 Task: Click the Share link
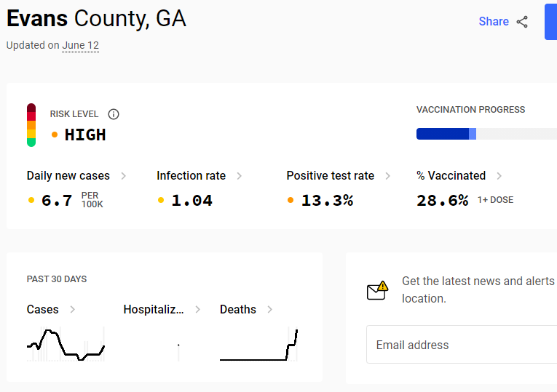click(494, 22)
